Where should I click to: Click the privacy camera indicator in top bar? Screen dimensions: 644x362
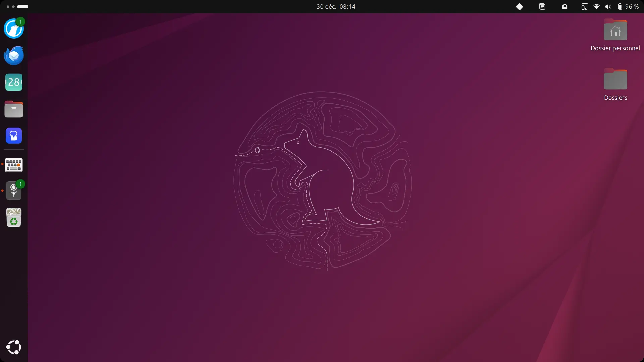[565, 7]
